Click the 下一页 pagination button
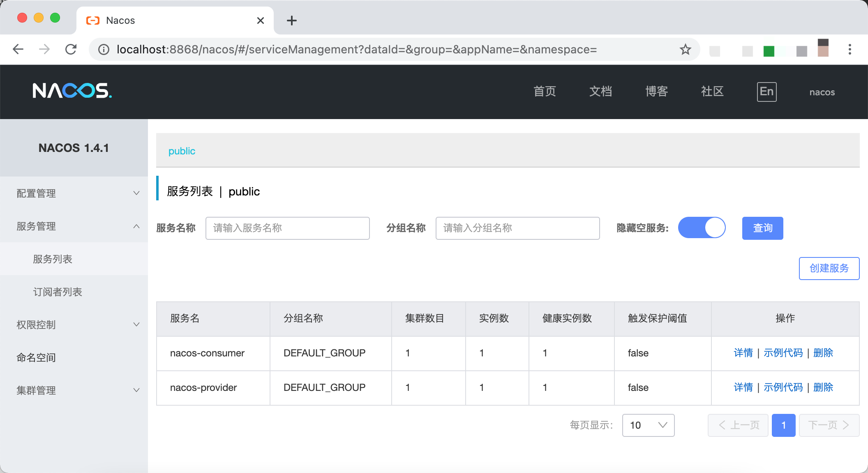This screenshot has height=473, width=868. pos(829,425)
